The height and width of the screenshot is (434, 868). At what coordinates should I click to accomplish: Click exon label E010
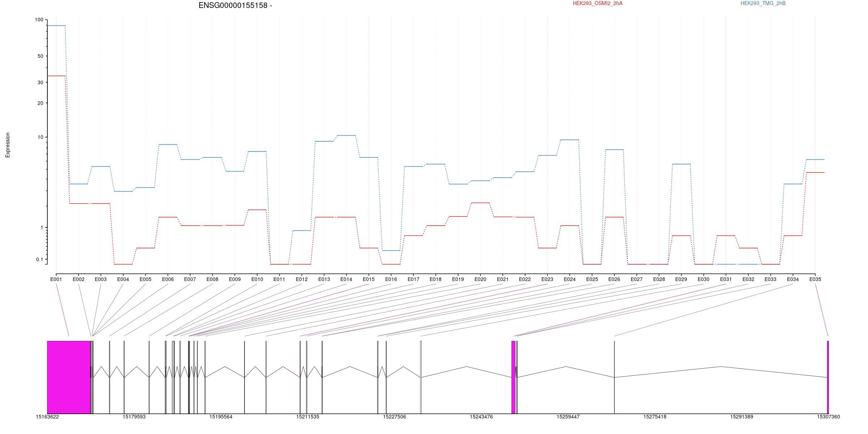pyautogui.click(x=257, y=279)
